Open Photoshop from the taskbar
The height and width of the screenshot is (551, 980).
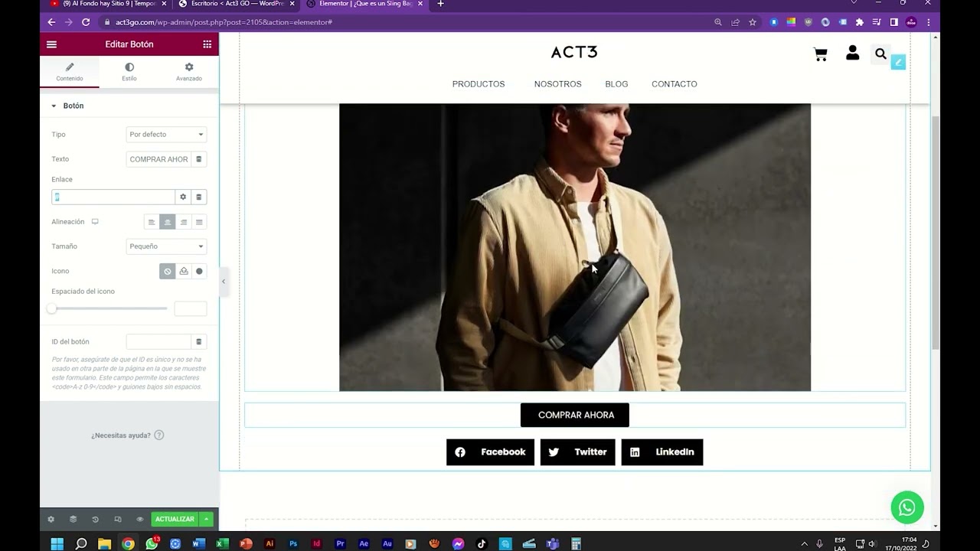(x=293, y=543)
